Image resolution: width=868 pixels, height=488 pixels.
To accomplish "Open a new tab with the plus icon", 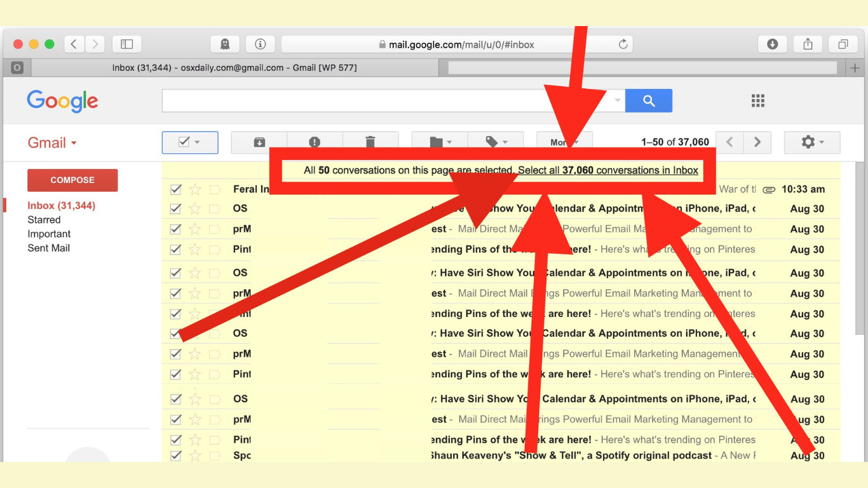I will 855,68.
